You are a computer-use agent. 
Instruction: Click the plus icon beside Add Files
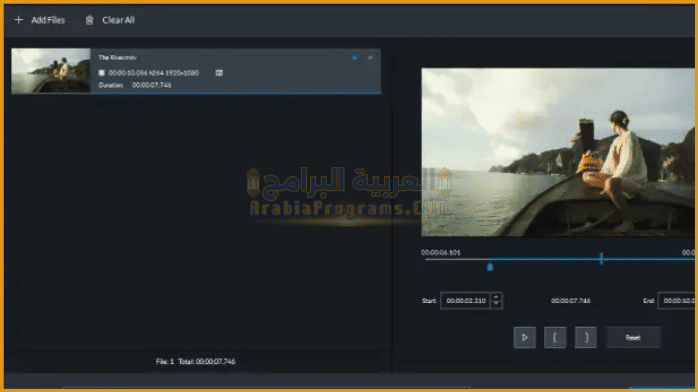[18, 20]
